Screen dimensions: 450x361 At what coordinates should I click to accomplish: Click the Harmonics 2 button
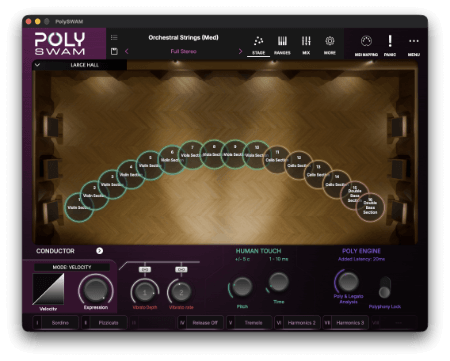[x=297, y=323]
